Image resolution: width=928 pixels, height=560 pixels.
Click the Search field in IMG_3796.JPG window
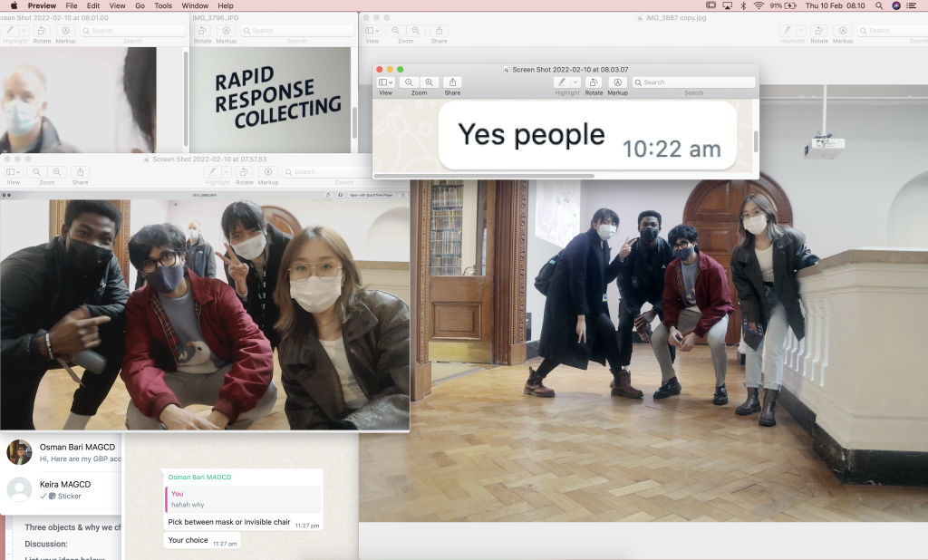point(297,30)
